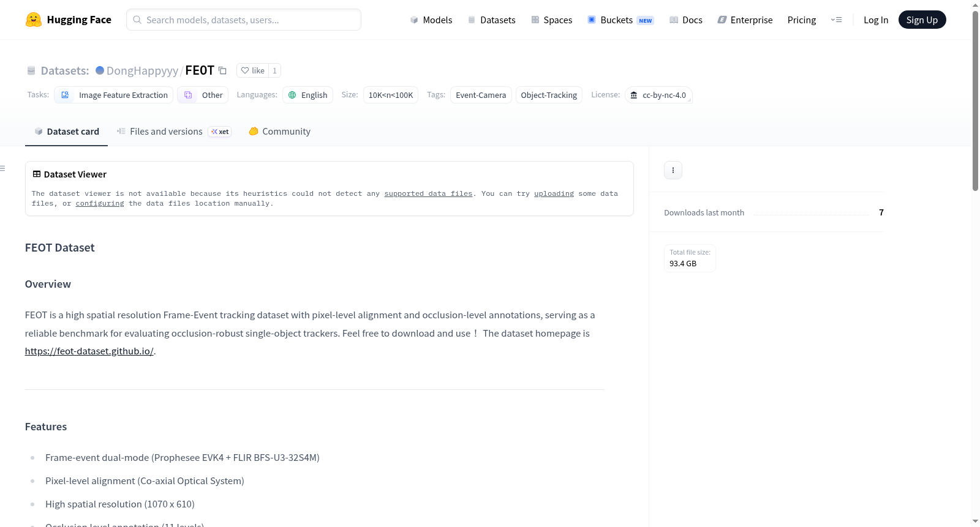Focus the search models, datasets, users field
This screenshot has width=980, height=527.
click(x=244, y=20)
